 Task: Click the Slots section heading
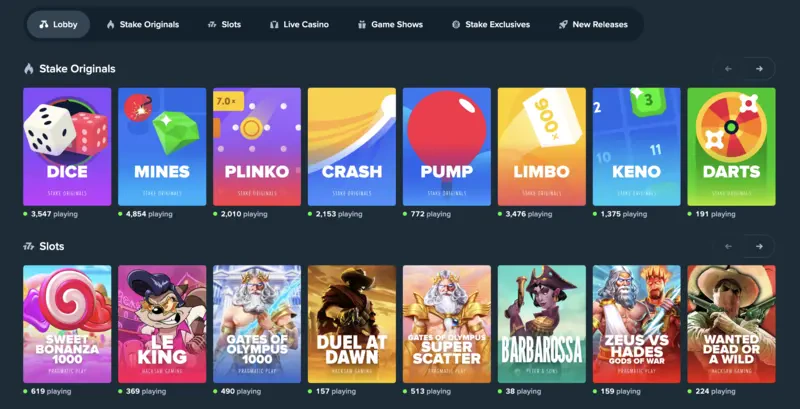(x=52, y=246)
